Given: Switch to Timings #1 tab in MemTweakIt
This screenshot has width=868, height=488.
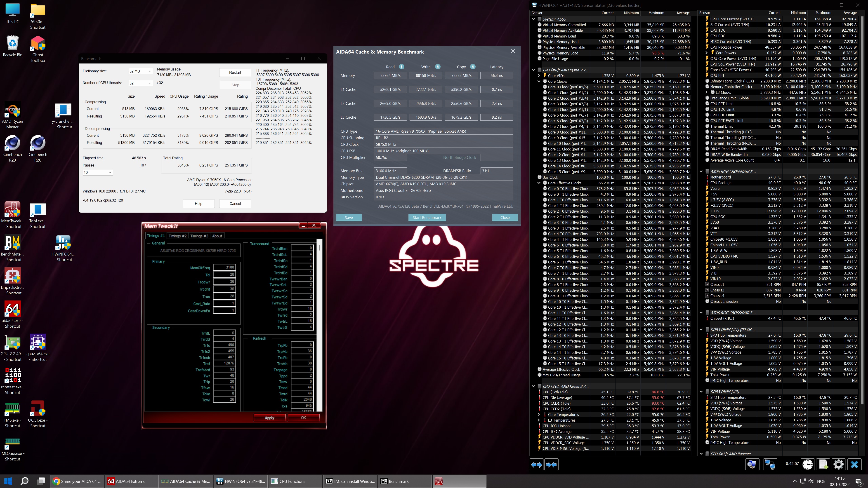Looking at the screenshot, I should point(156,236).
